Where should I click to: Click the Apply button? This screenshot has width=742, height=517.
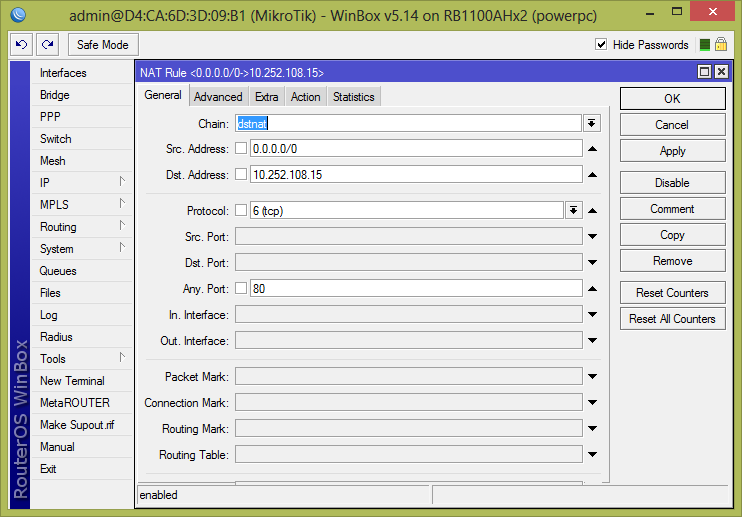pyautogui.click(x=672, y=151)
